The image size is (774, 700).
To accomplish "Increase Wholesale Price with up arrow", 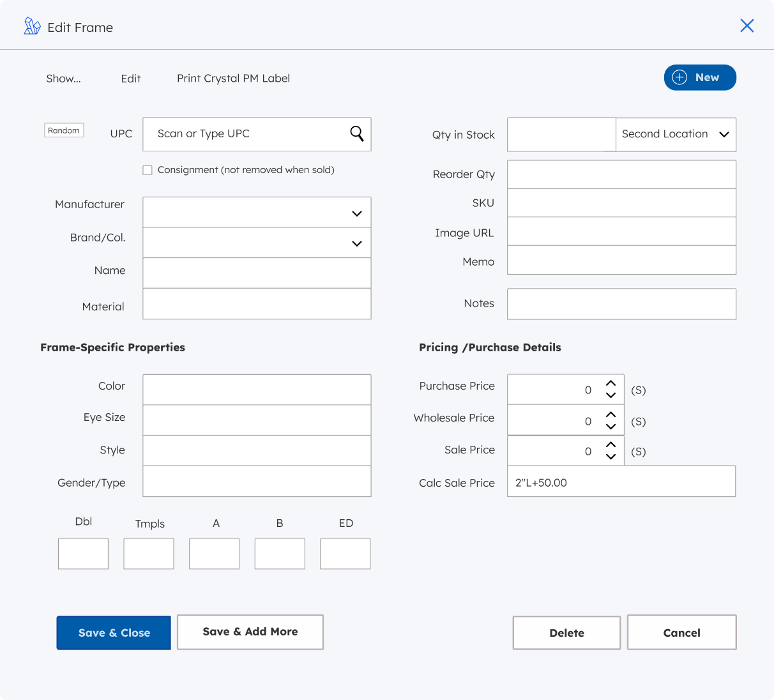I will click(611, 415).
